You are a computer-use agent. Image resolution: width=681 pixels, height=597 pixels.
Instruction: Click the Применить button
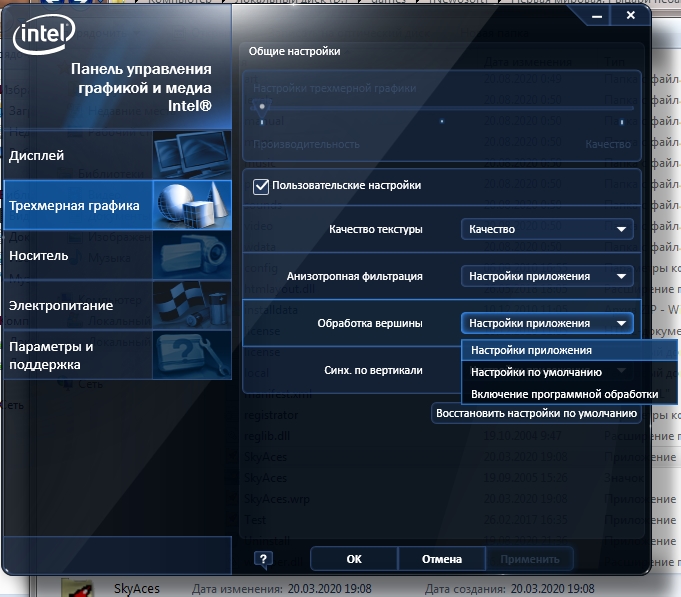point(529,559)
